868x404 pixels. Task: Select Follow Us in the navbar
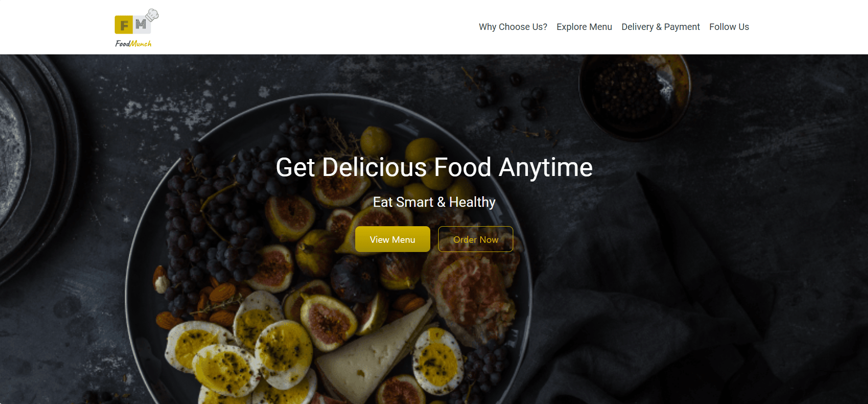[729, 27]
